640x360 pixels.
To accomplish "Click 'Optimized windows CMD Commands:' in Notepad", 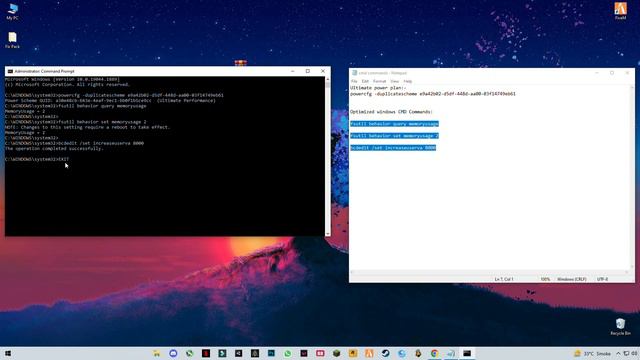I will (391, 112).
